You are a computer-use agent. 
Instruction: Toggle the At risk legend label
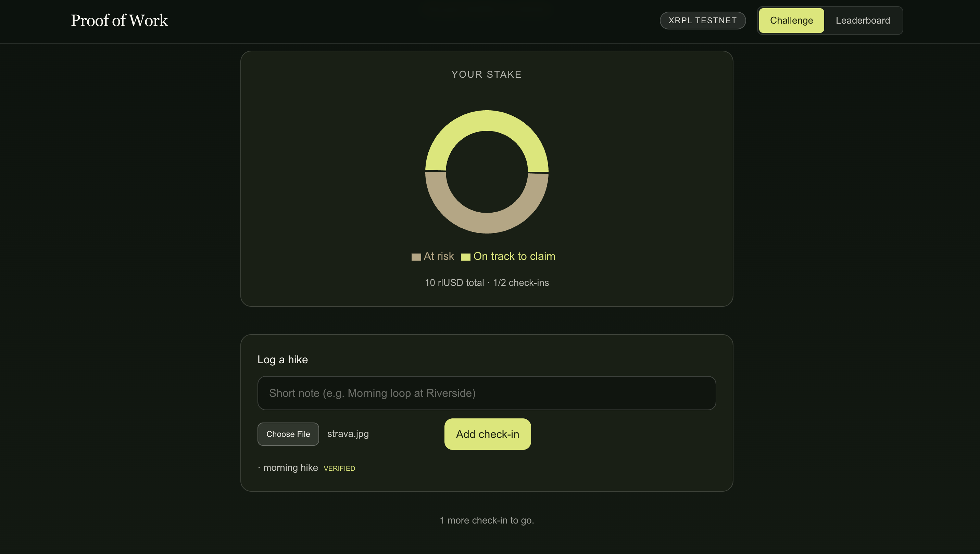[x=439, y=256]
